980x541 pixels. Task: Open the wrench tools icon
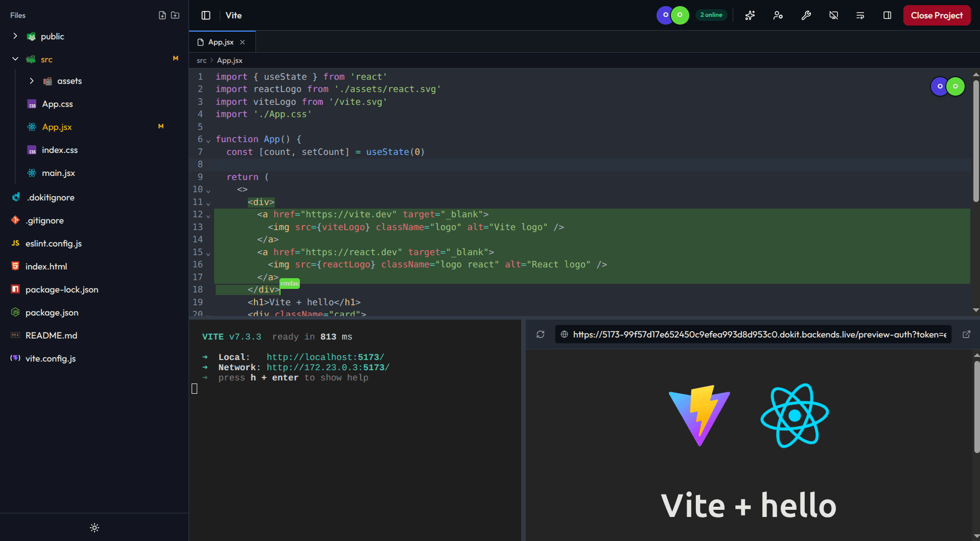click(806, 15)
